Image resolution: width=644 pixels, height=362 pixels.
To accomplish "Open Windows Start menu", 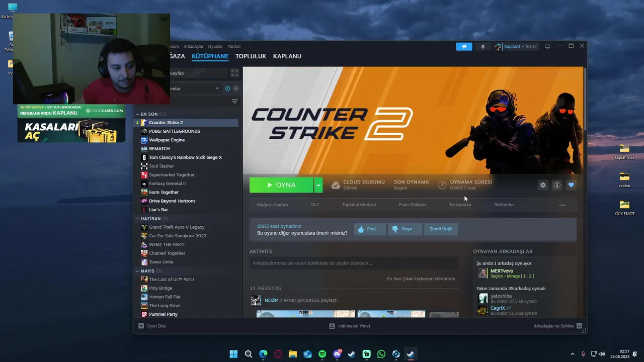I will pos(234,354).
